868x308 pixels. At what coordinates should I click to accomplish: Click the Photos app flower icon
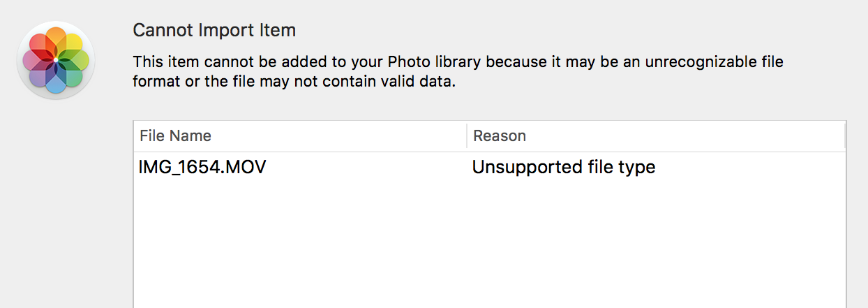tap(56, 61)
